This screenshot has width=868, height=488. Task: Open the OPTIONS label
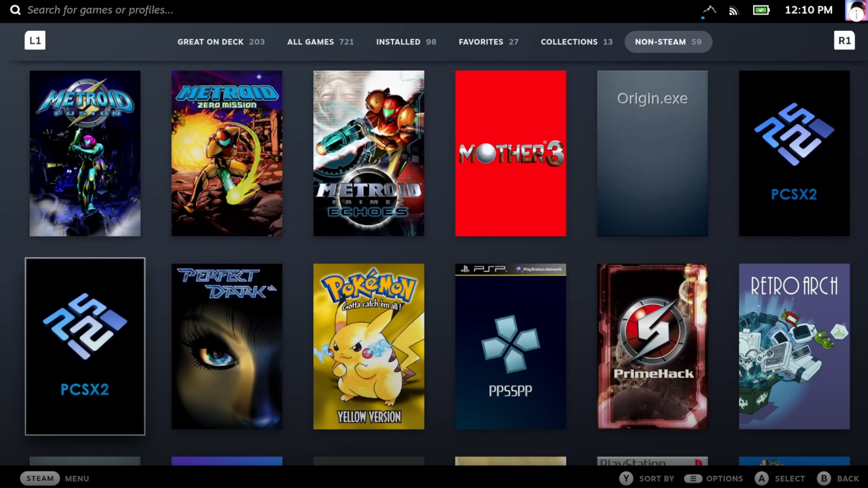724,479
